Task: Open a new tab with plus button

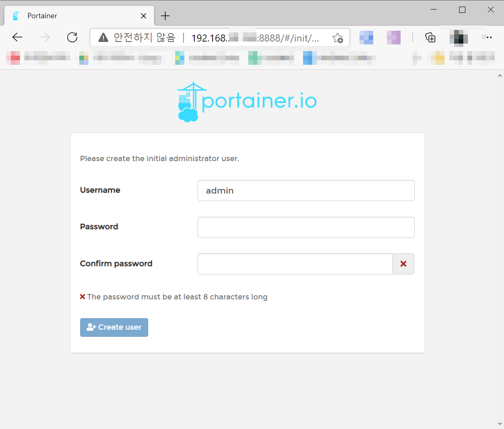Action: 165,16
